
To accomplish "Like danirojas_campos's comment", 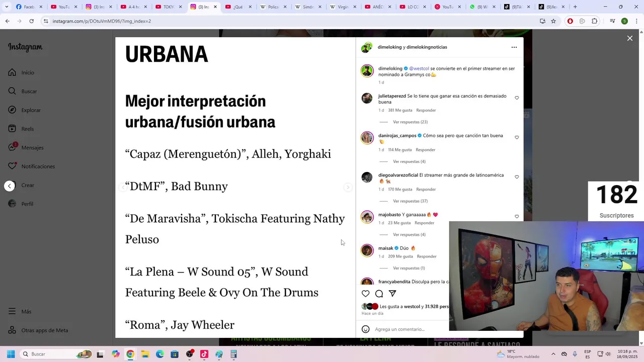I will [517, 137].
